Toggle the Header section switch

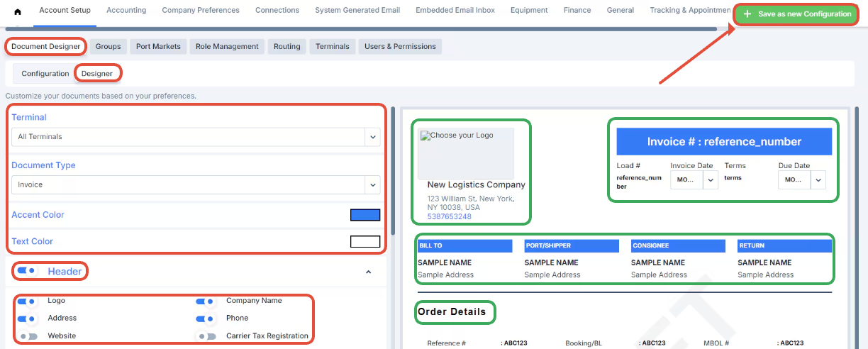pyautogui.click(x=27, y=271)
